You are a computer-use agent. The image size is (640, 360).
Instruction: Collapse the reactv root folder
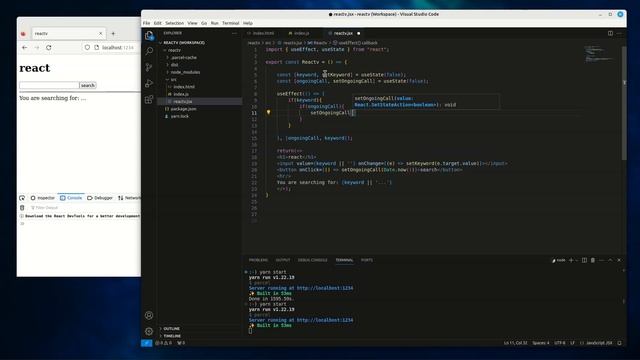click(174, 50)
